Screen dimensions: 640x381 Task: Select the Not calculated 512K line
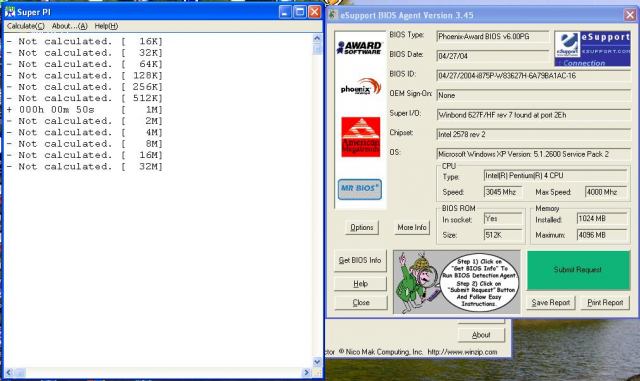[x=84, y=98]
